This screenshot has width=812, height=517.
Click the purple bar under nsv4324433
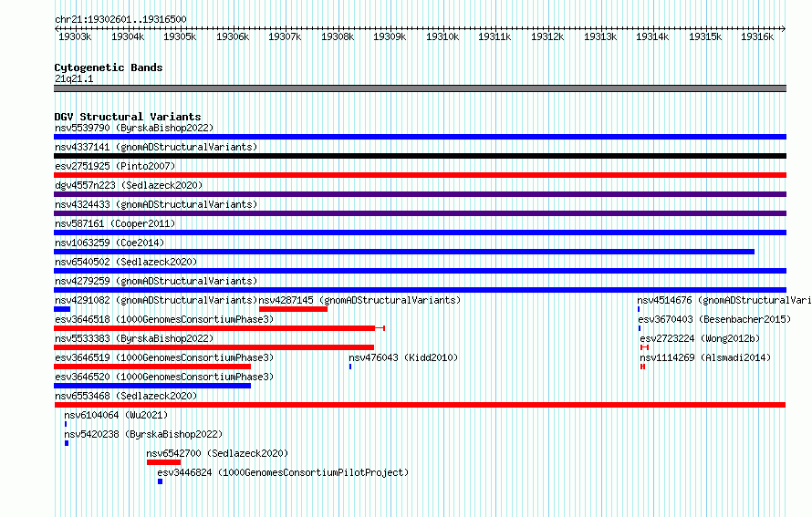[420, 213]
